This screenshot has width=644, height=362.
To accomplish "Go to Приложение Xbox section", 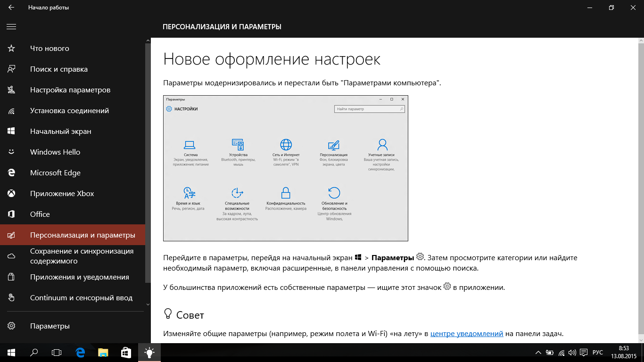I will [73, 194].
